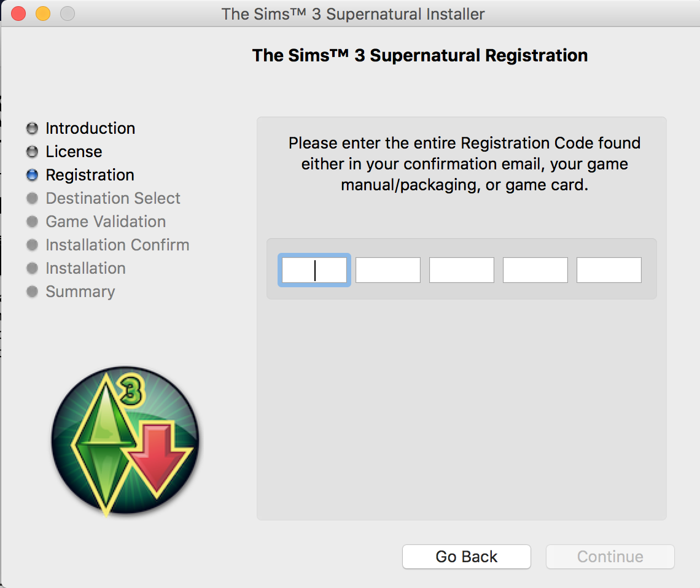Click the License step bullet icon

(32, 152)
